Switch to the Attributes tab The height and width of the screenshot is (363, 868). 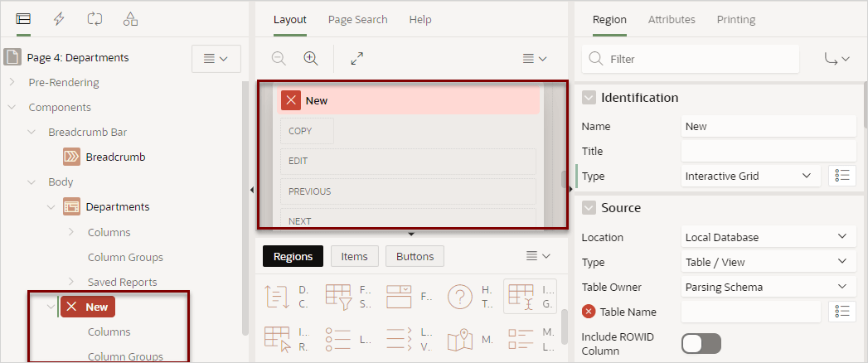click(672, 19)
